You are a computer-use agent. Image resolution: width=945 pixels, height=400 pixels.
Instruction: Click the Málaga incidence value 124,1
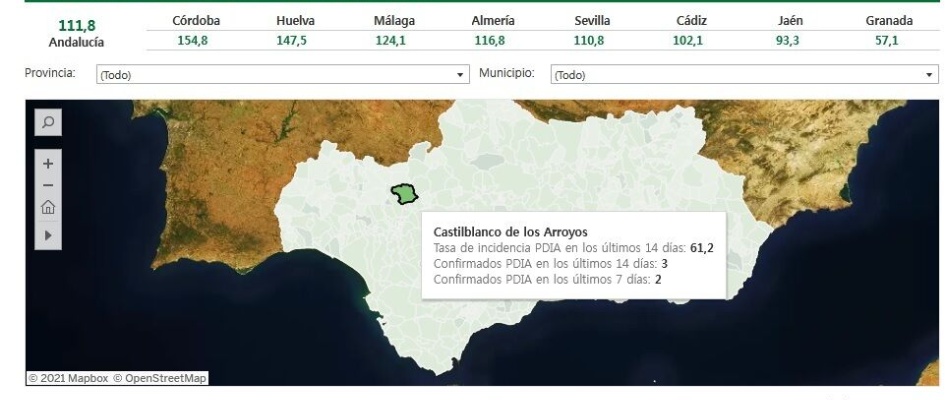tap(394, 41)
